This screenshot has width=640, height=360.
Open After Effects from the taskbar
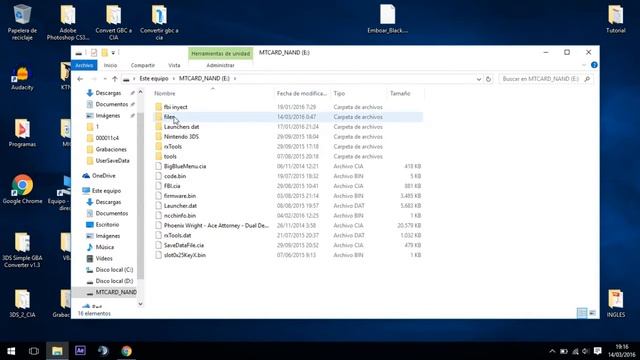pyautogui.click(x=80, y=351)
